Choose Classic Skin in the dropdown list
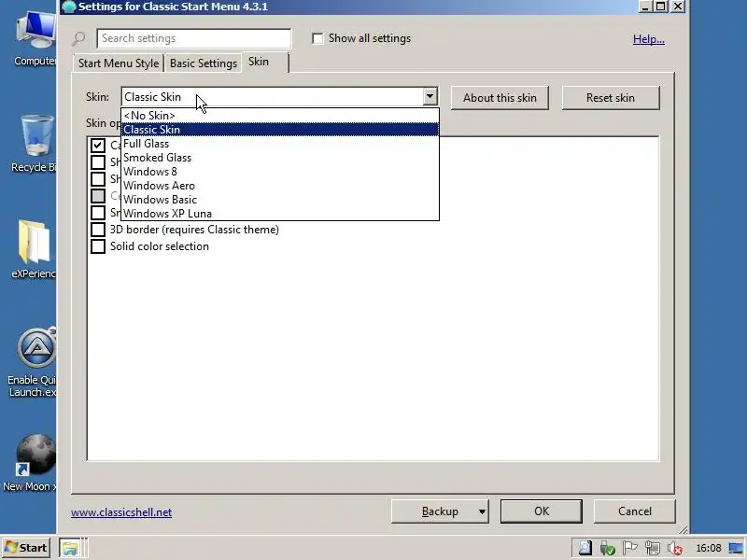The width and height of the screenshot is (747, 560). tap(280, 130)
